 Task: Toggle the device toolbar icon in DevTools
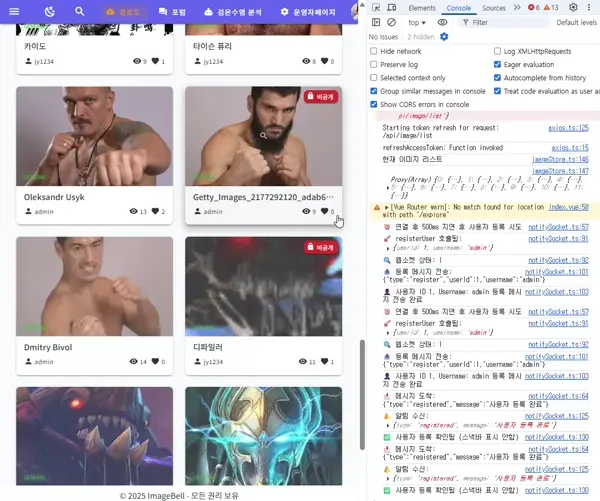point(393,7)
